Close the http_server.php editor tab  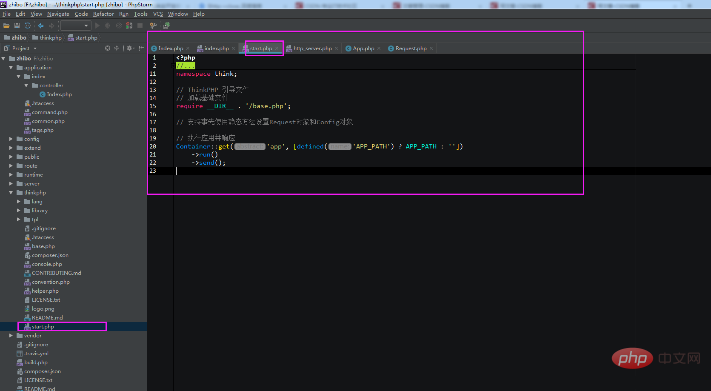(336, 49)
